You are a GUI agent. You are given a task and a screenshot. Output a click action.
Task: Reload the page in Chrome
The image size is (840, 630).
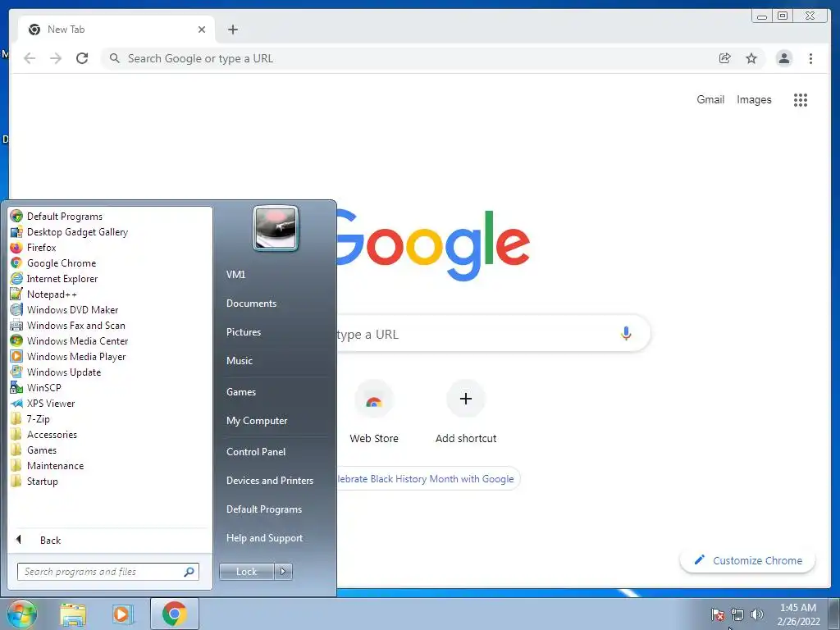click(x=82, y=58)
